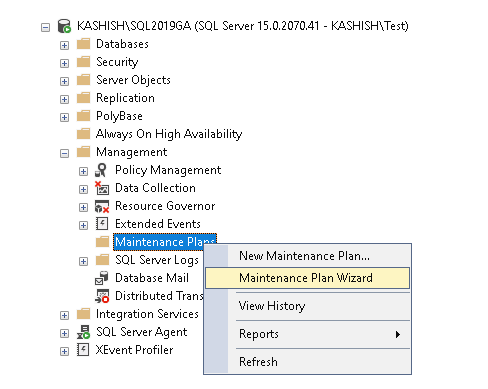This screenshot has width=488, height=389.
Task: Expand the PolyBase node
Action: (64, 117)
